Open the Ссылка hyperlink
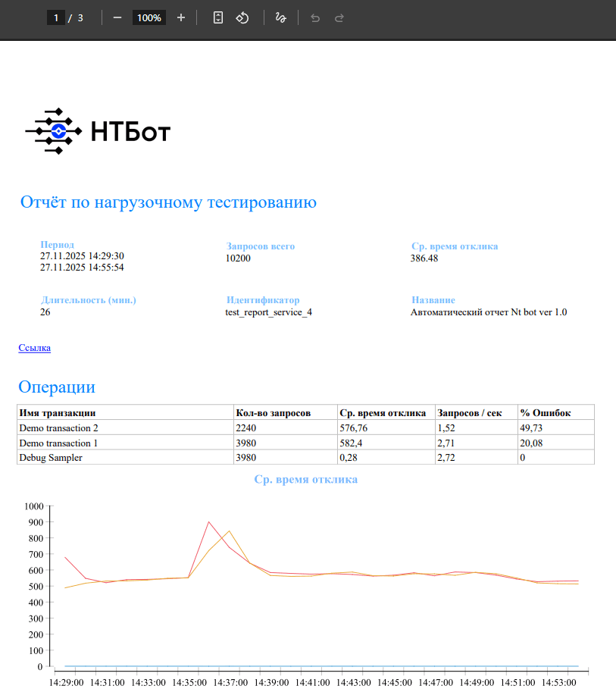The image size is (616, 692). pos(34,348)
